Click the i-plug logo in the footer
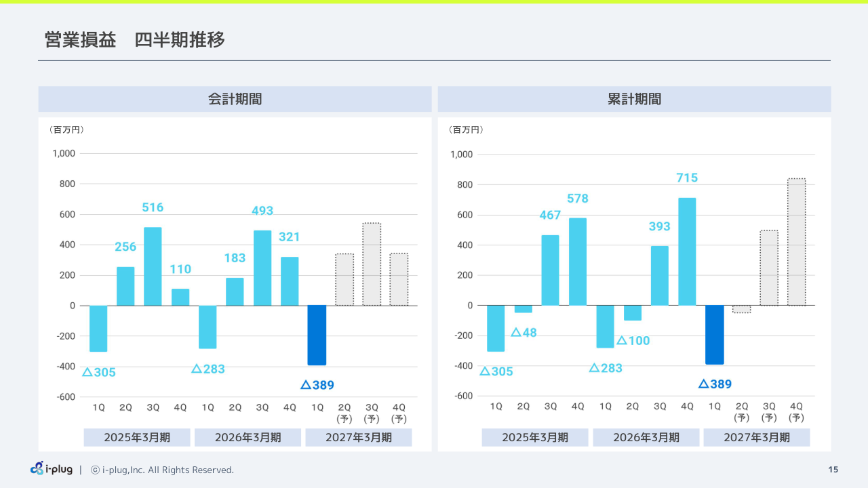 [52, 469]
